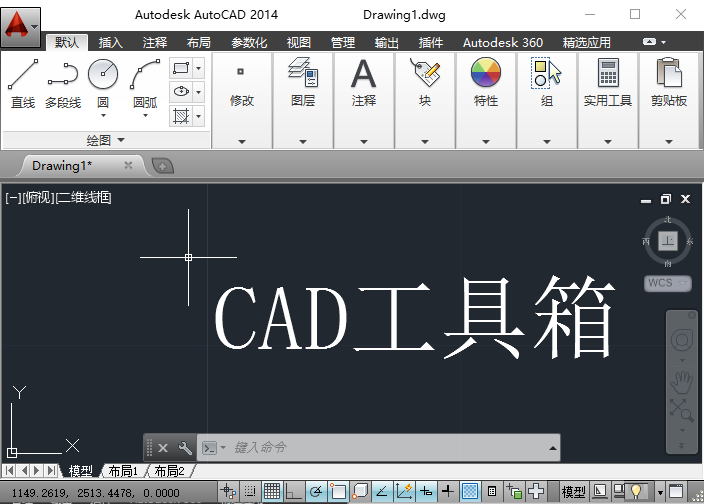Screen dimensions: 704x504
Task: Open the Rectangle tool dropdown arrow
Action: pyautogui.click(x=198, y=68)
